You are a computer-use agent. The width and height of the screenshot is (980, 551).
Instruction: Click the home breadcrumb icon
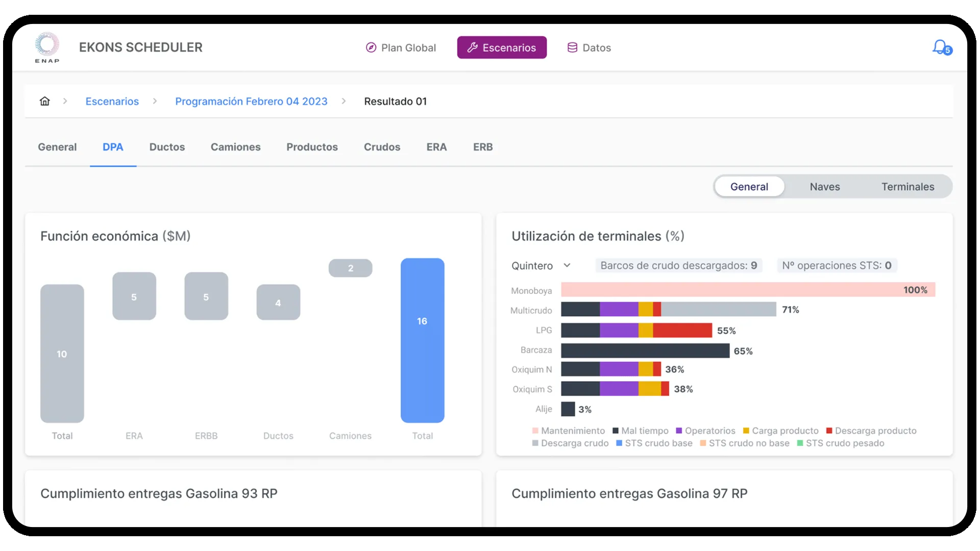(x=45, y=101)
